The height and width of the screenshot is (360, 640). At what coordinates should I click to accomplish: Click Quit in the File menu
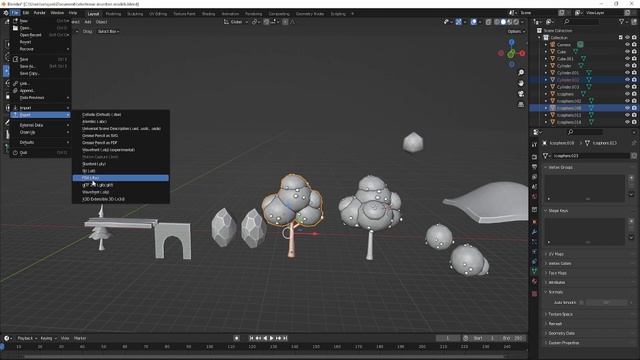[x=40, y=152]
